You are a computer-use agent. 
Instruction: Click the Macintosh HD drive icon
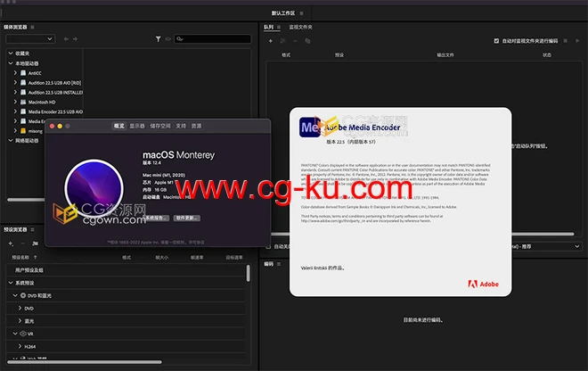(23, 102)
